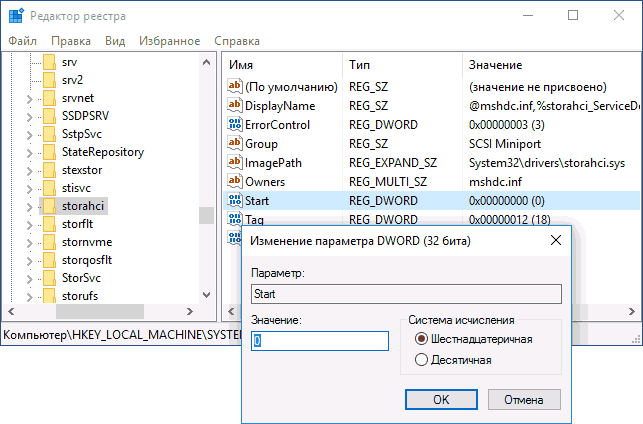Select the srv2 folder icon

click(x=49, y=80)
